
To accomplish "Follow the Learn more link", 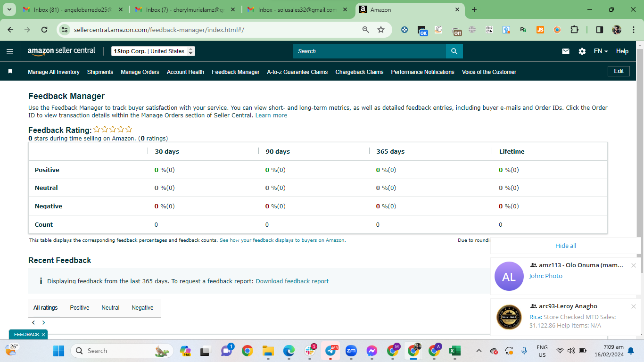I will [x=271, y=115].
